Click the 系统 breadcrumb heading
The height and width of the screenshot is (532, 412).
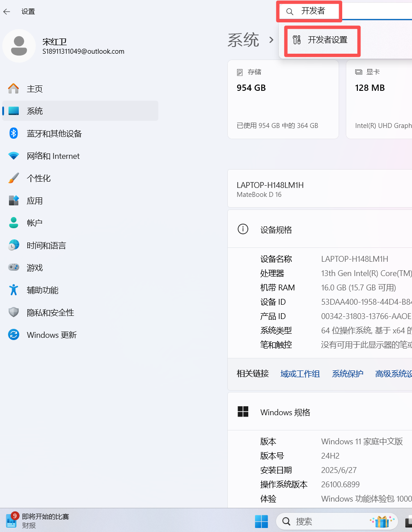point(243,40)
